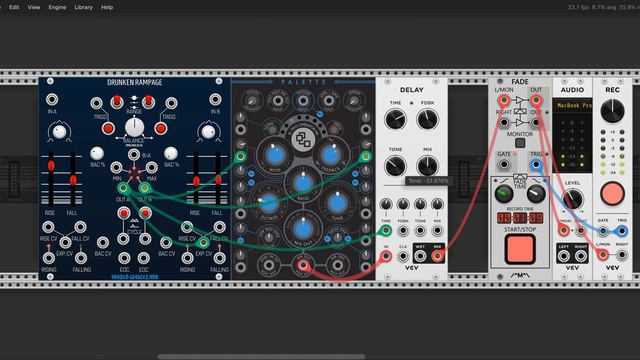640x360 pixels.
Task: Click the B>A output jack
Action: click(134, 154)
